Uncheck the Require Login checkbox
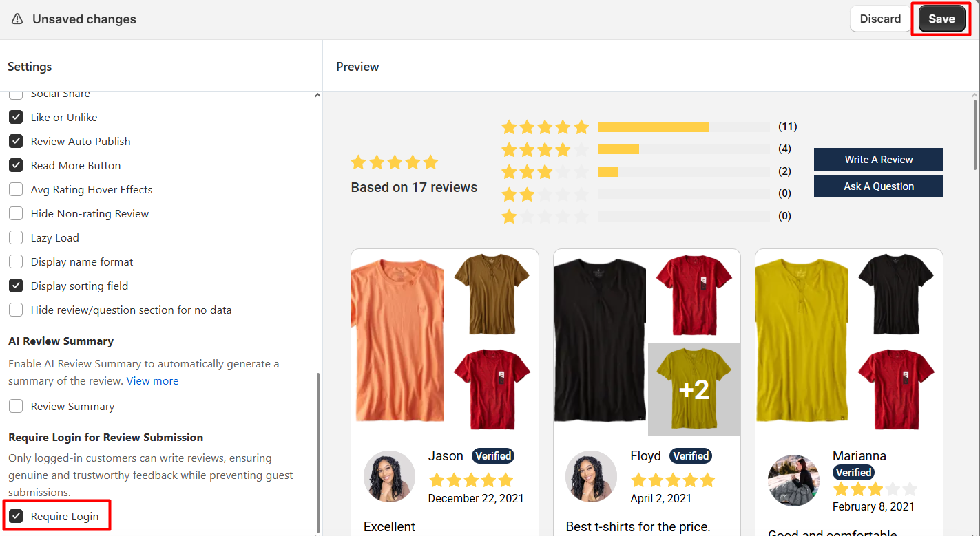The image size is (980, 536). (16, 516)
